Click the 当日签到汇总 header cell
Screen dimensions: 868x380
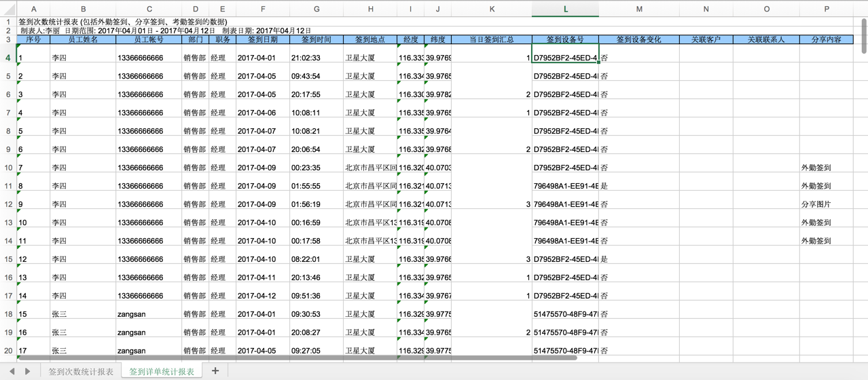click(492, 39)
